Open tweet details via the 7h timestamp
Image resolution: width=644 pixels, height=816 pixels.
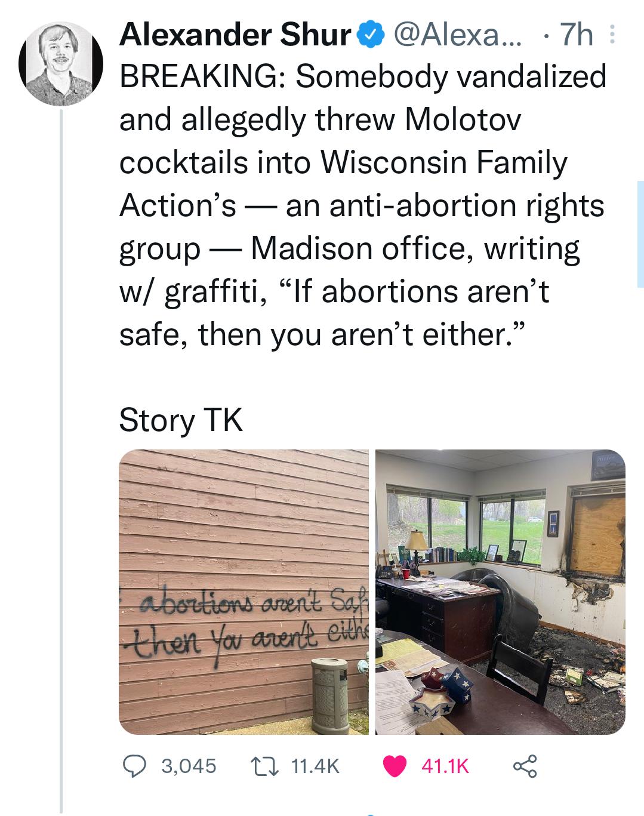tap(575, 35)
